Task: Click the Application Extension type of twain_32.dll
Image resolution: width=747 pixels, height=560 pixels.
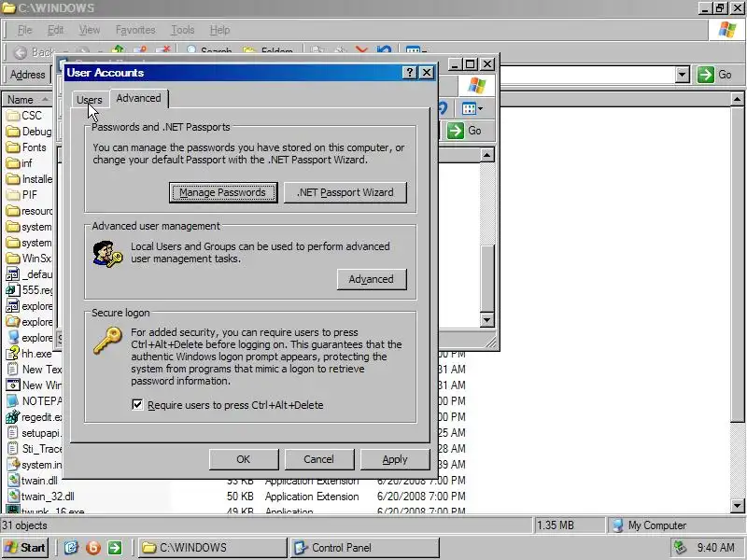Action: click(312, 497)
